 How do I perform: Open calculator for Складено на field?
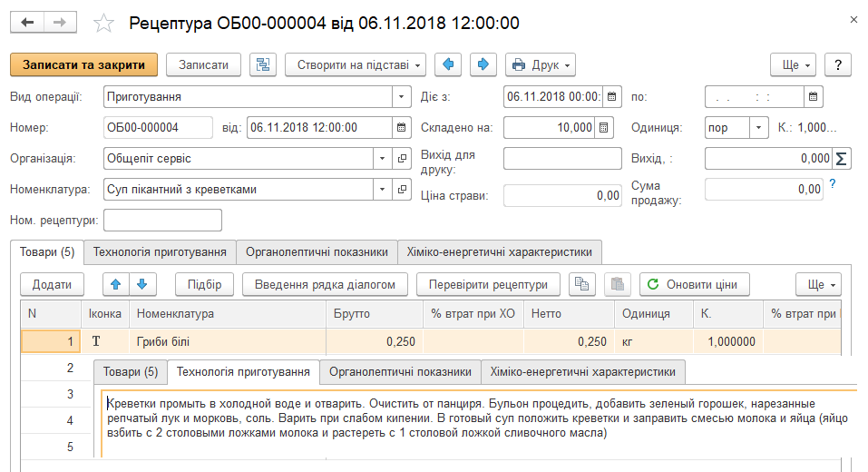point(606,127)
